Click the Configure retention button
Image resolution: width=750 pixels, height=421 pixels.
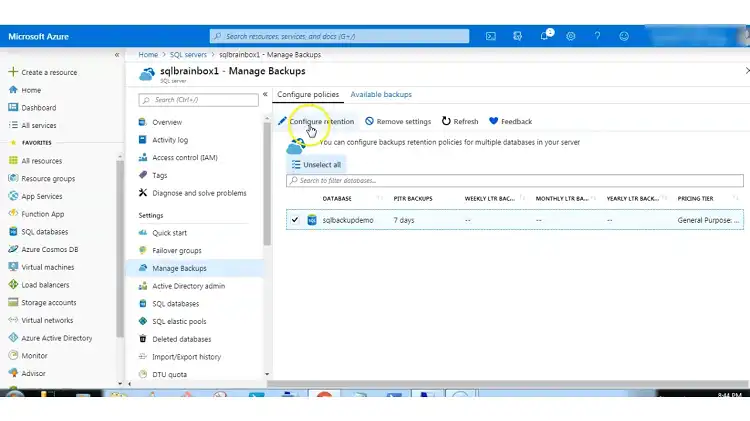[x=316, y=121]
